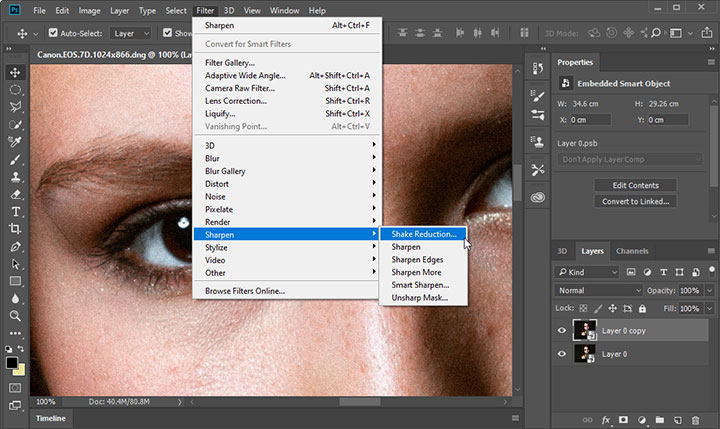Image resolution: width=720 pixels, height=429 pixels.
Task: Select the Move tool in the toolbar
Action: point(15,72)
